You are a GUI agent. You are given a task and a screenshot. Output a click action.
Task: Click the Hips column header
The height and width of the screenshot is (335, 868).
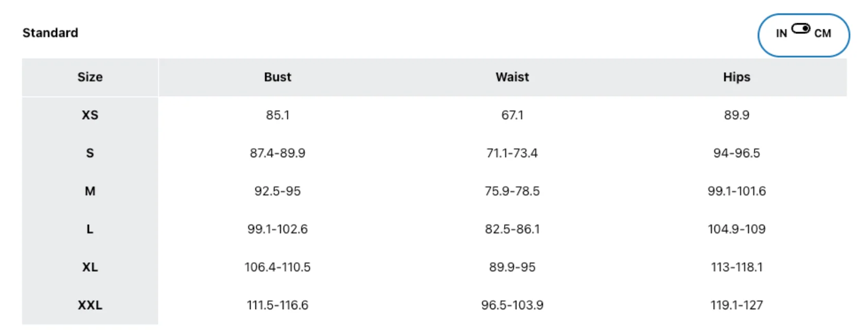pos(737,77)
